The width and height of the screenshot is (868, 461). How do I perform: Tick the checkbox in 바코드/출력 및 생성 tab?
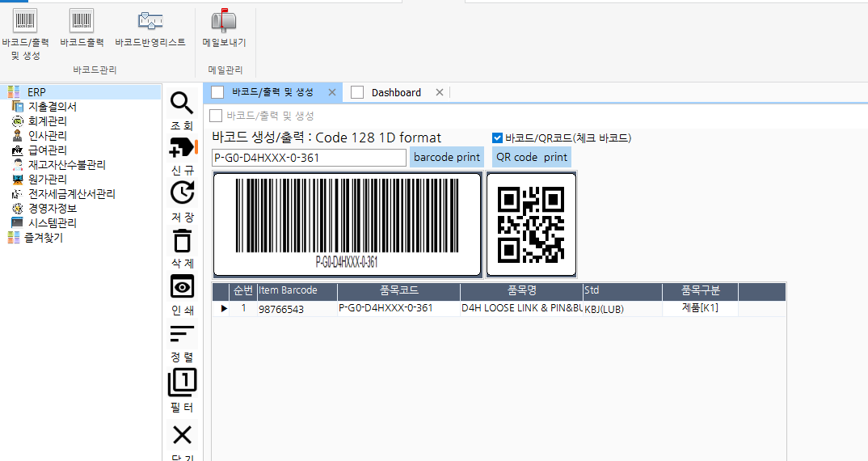click(217, 92)
